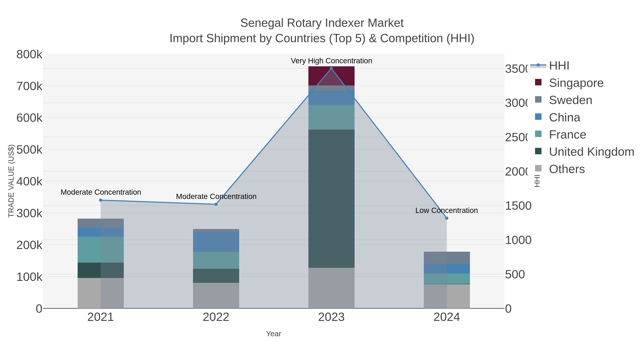Click the Others segment of the 2022 bar
This screenshot has width=644, height=362.
coord(216,295)
